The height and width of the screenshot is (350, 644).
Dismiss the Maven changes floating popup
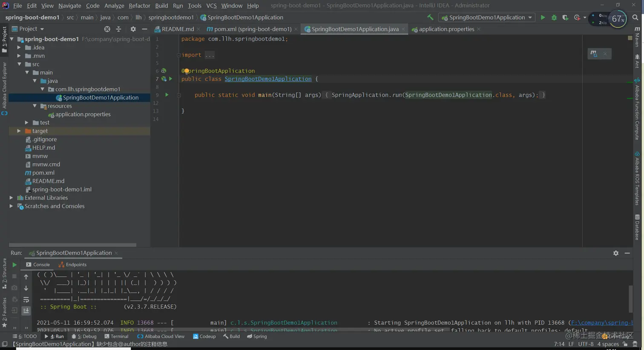point(605,53)
